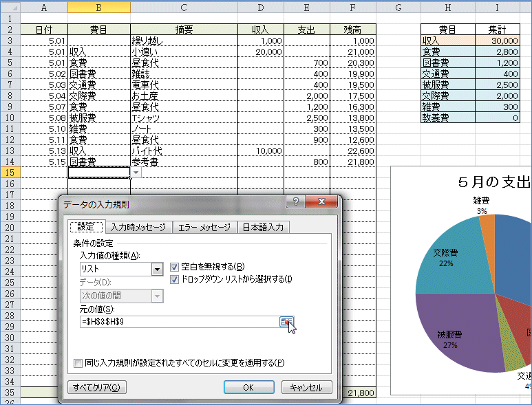Click the 残高 header cell
532x405 pixels.
pyautogui.click(x=353, y=30)
